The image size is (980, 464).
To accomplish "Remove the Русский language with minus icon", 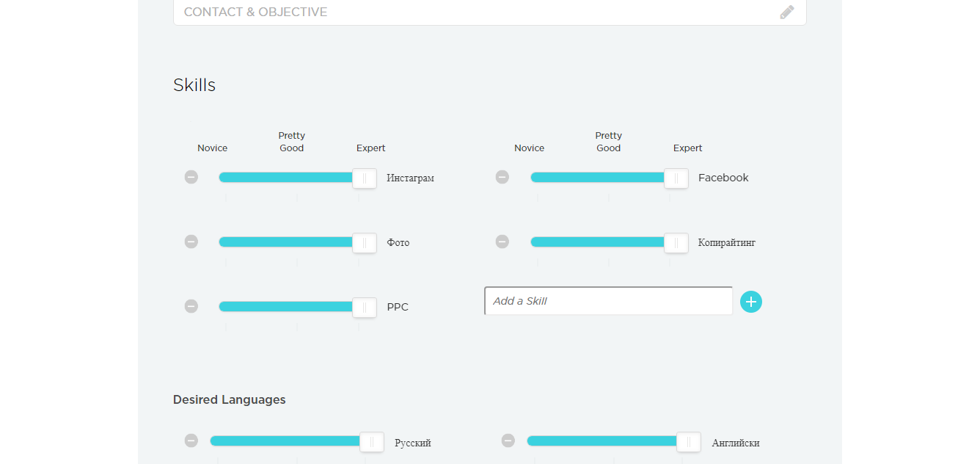I will [191, 441].
